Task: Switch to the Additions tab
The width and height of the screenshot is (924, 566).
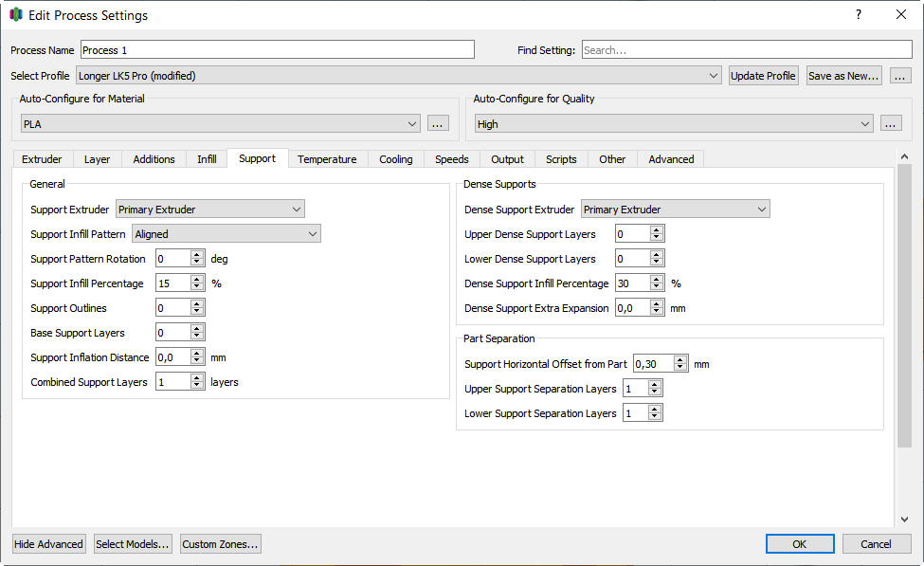Action: point(154,159)
